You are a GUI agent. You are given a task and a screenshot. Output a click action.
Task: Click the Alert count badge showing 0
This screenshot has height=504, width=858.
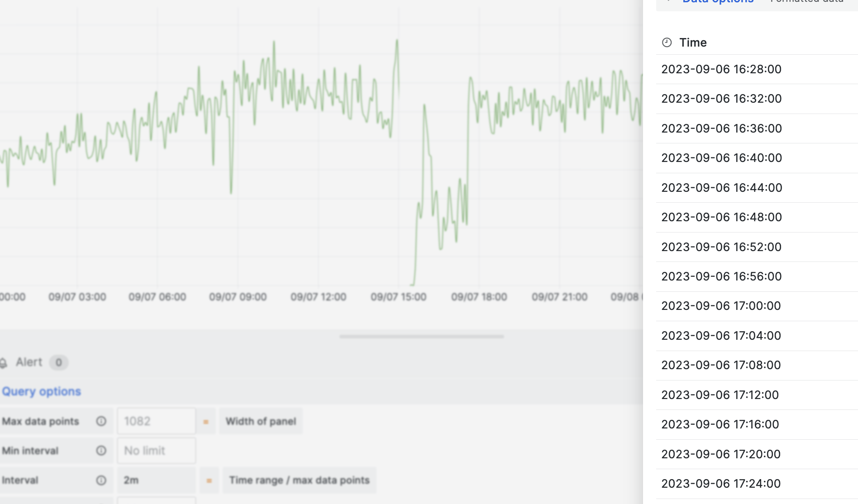tap(58, 362)
